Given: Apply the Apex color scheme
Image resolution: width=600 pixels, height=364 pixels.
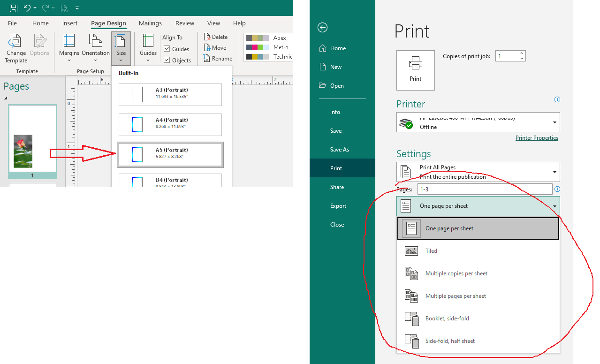Looking at the screenshot, I should coord(269,38).
